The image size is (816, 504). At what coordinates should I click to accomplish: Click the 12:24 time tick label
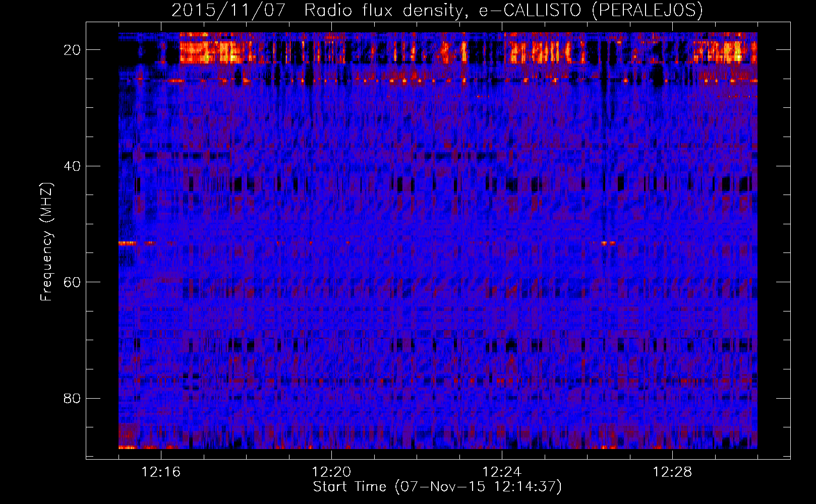(x=502, y=472)
